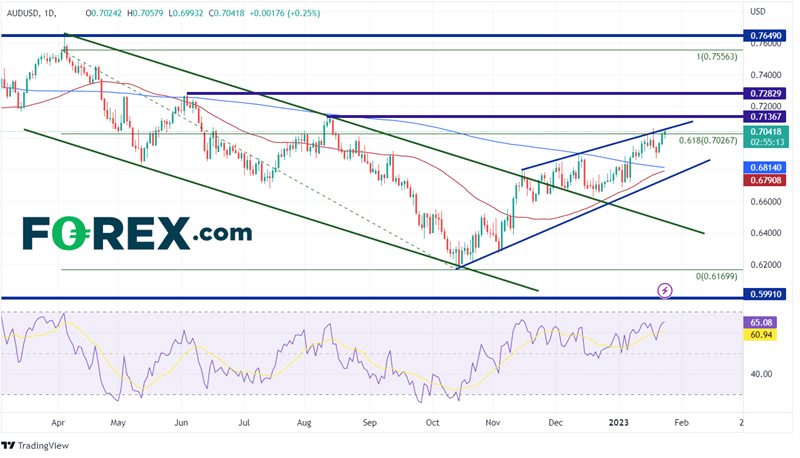Click the Apr label on time axis
The image size is (800, 458).
[x=58, y=423]
